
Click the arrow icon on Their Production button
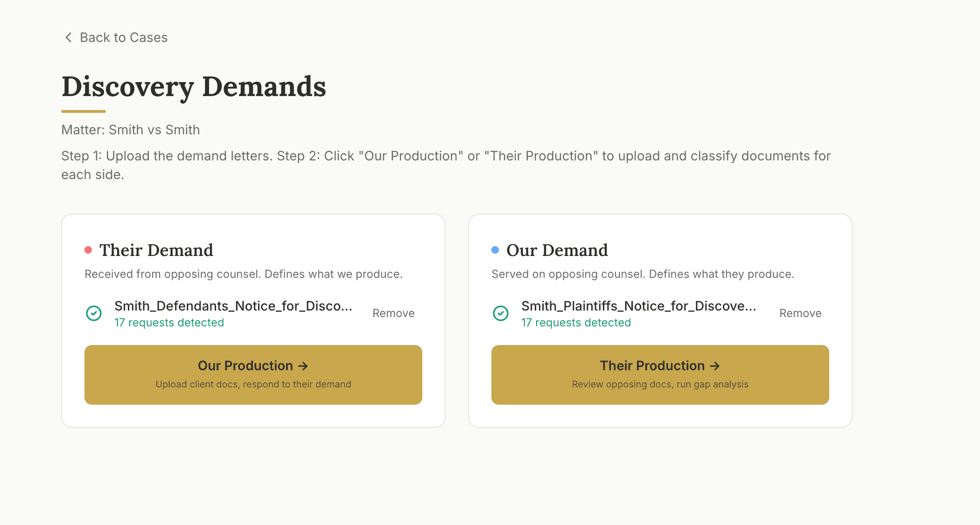point(714,366)
